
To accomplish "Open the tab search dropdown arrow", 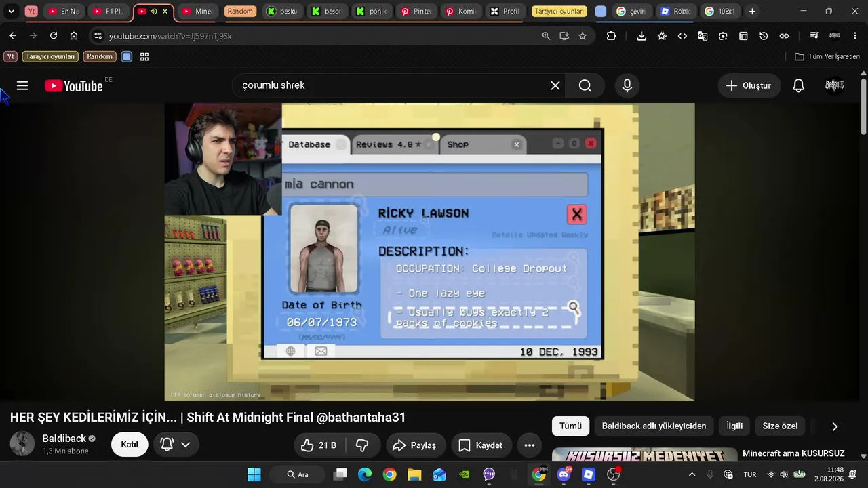I will [x=11, y=12].
